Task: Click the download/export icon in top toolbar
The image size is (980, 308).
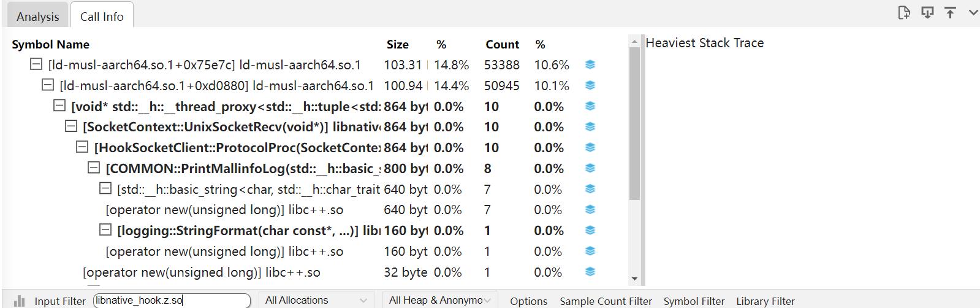Action: coord(927,12)
